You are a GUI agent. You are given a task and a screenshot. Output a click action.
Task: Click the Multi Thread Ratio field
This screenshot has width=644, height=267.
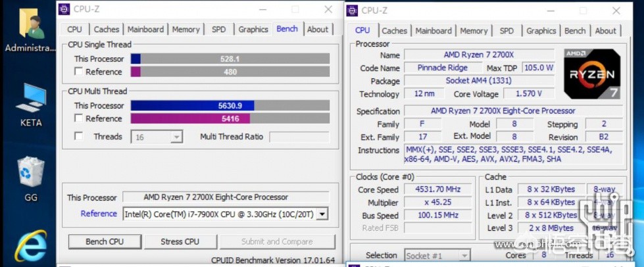[299, 137]
